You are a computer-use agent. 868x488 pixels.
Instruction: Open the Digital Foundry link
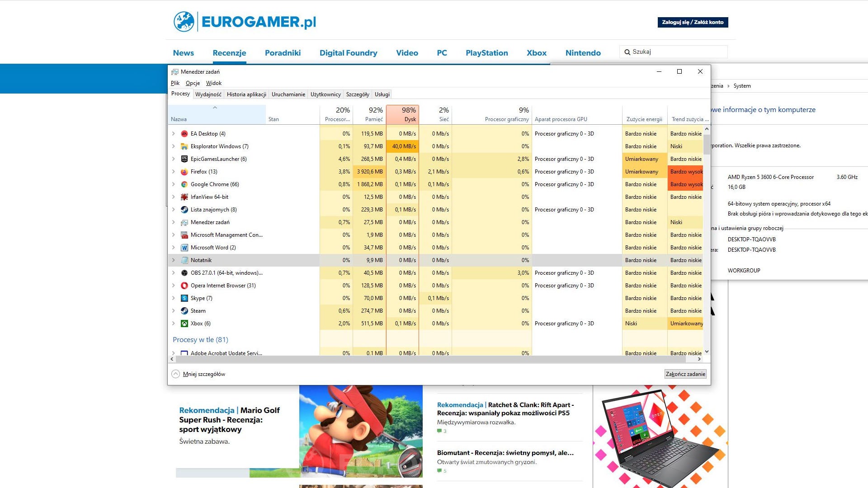click(x=348, y=53)
